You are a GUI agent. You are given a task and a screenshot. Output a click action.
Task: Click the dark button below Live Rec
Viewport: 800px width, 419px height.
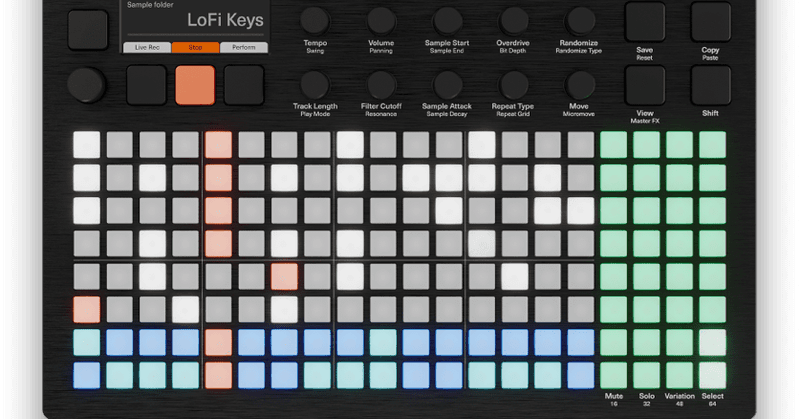[x=146, y=85]
